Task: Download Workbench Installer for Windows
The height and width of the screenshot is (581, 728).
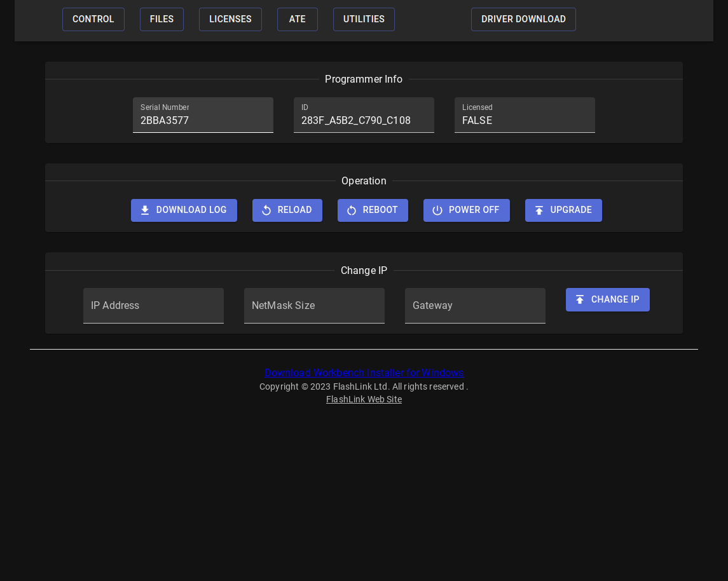Action: 364,373
